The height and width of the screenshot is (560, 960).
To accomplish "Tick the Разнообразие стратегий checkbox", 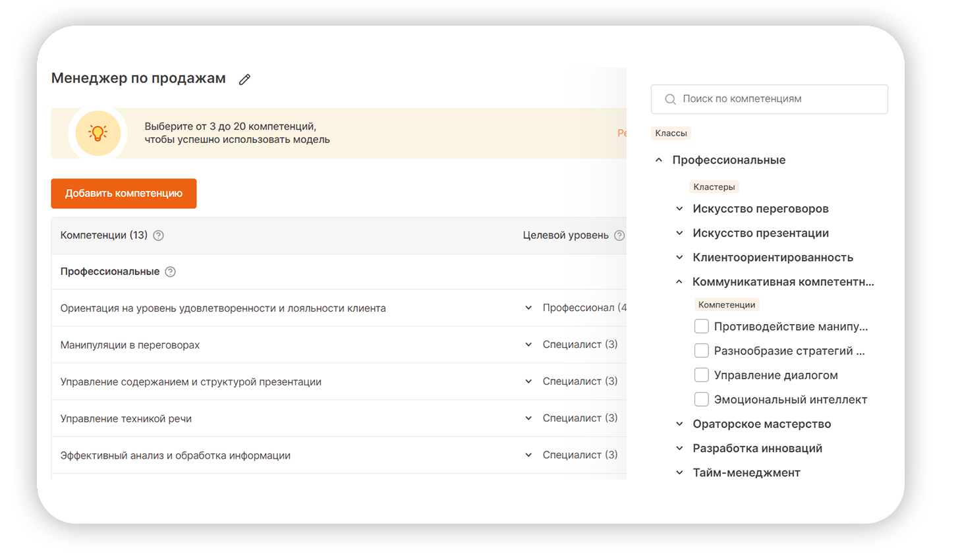I will (x=702, y=351).
